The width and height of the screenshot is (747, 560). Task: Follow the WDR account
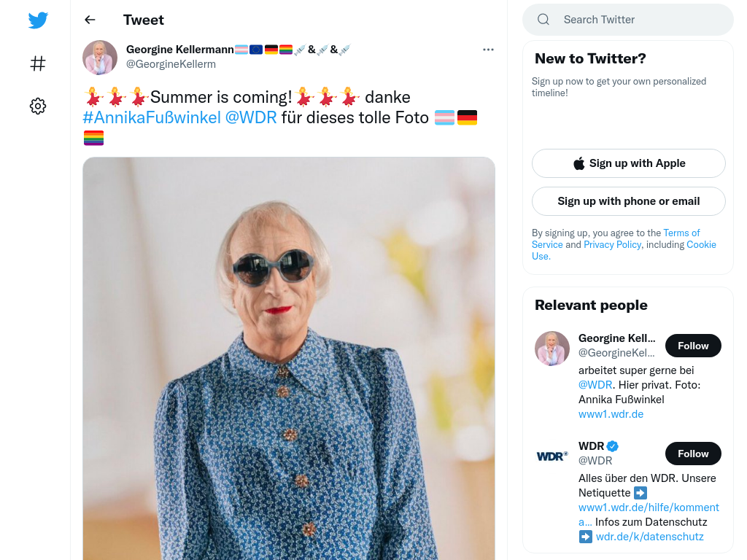(x=692, y=454)
